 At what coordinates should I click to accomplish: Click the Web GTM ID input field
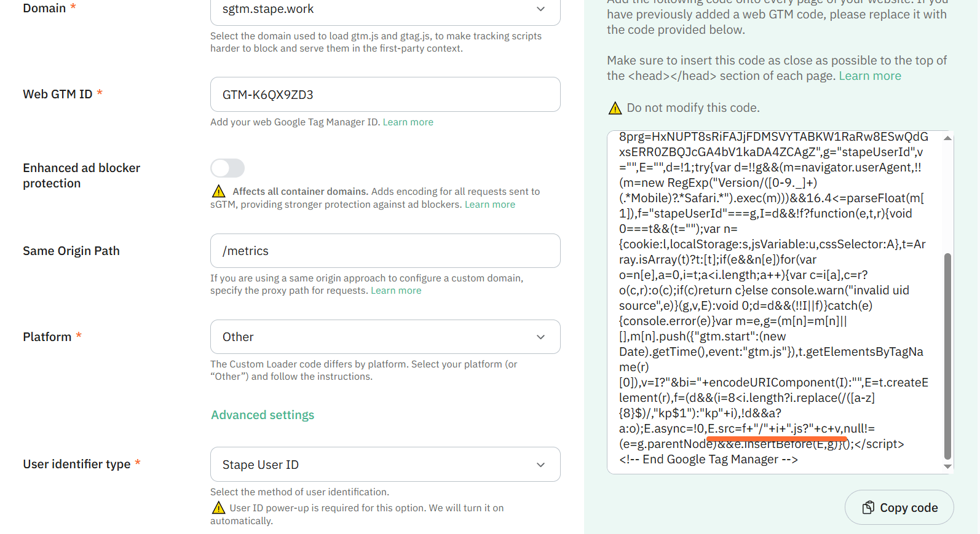(x=385, y=95)
